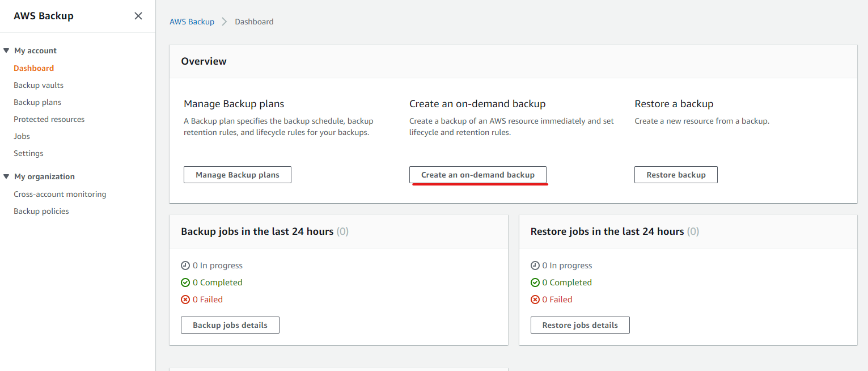Click the backup jobs Failed cross icon
Image resolution: width=868 pixels, height=371 pixels.
pyautogui.click(x=185, y=300)
